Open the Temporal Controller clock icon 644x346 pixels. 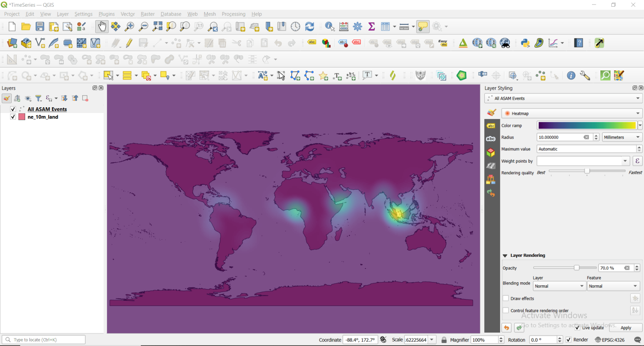tap(296, 26)
